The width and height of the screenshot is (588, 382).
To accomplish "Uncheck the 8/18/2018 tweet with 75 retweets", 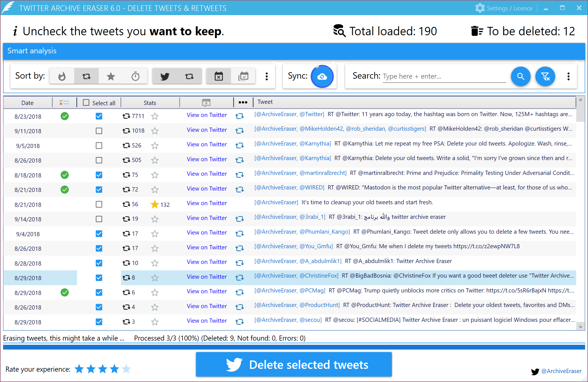I will pyautogui.click(x=99, y=175).
